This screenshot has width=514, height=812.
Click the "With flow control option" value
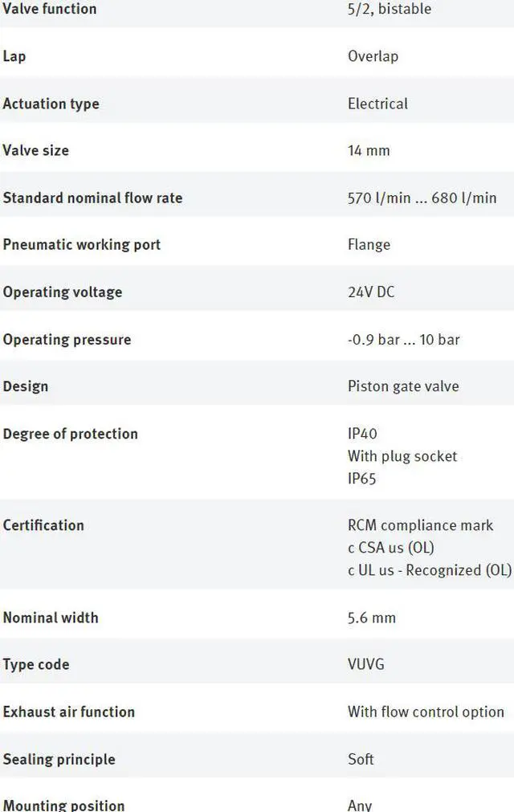click(x=426, y=712)
